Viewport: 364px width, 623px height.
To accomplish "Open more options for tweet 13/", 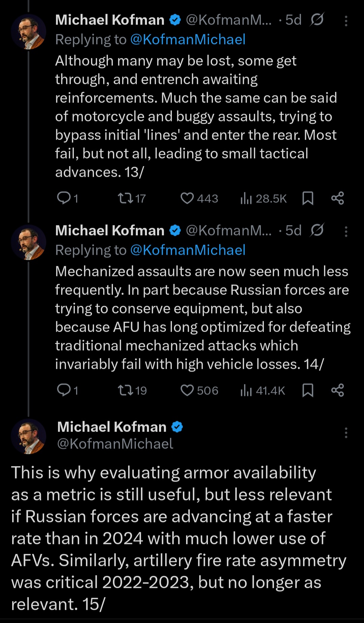I will (346, 21).
